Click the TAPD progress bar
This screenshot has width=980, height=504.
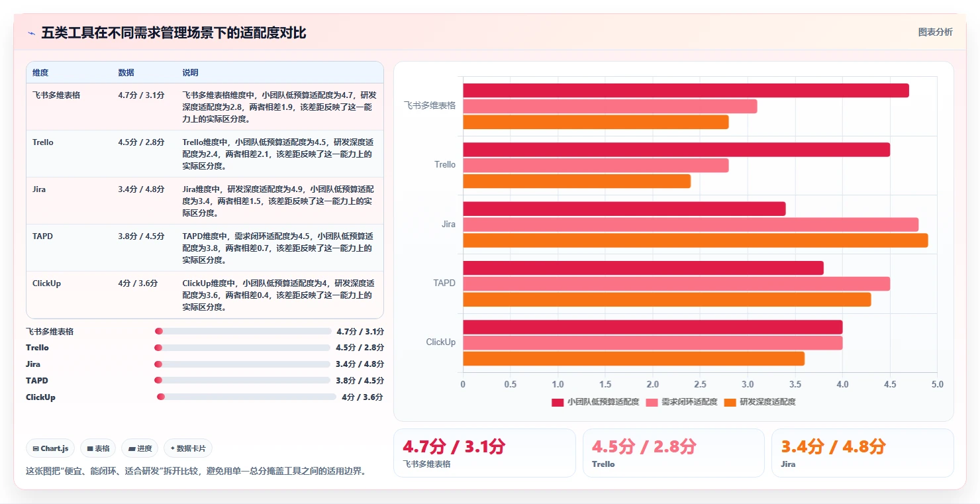tap(242, 380)
